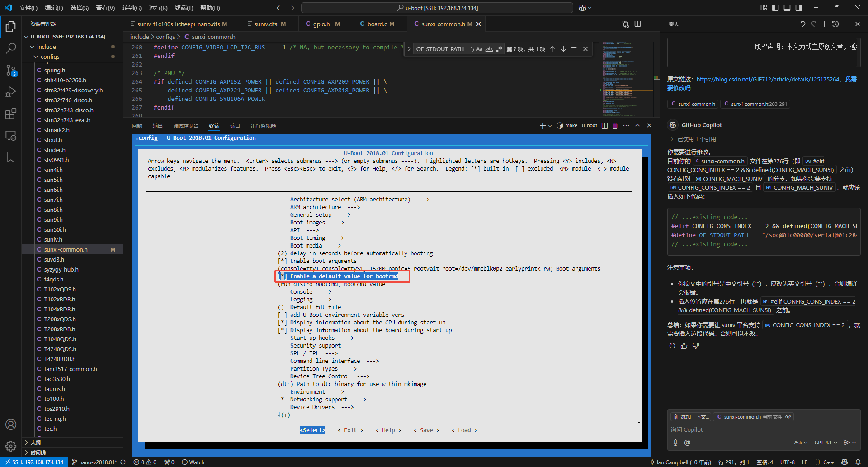868x467 pixels.
Task: Give thumbs up on the Copilot response
Action: click(x=684, y=346)
